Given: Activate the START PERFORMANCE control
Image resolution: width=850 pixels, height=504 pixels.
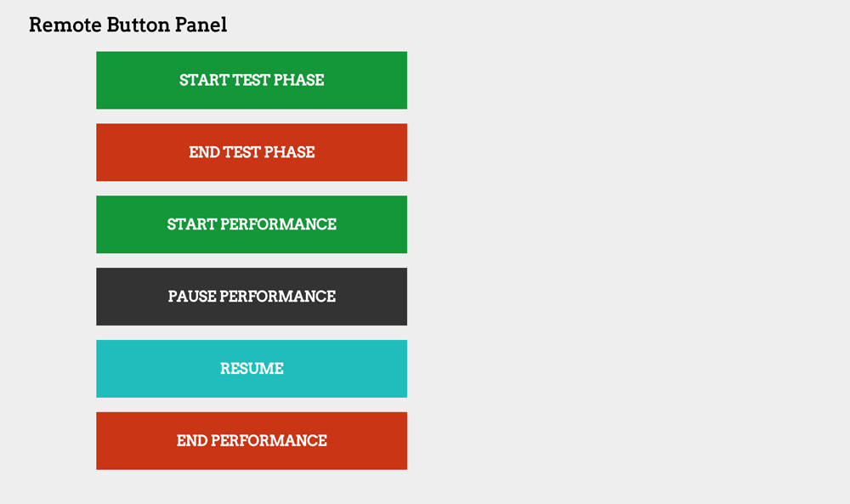Looking at the screenshot, I should [x=252, y=224].
